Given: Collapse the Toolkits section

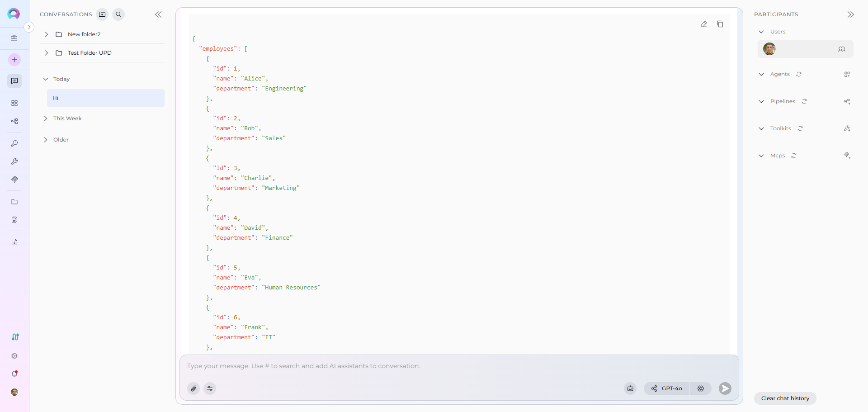Looking at the screenshot, I should (x=761, y=128).
